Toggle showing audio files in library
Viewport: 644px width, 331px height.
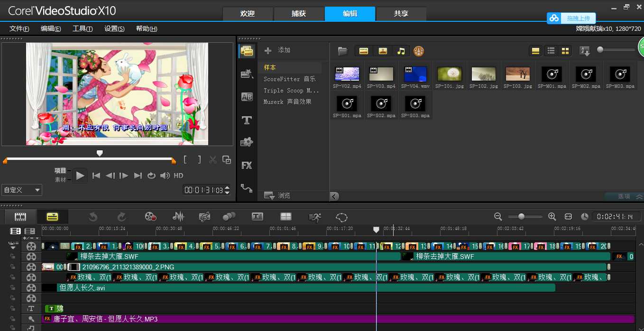tap(401, 51)
